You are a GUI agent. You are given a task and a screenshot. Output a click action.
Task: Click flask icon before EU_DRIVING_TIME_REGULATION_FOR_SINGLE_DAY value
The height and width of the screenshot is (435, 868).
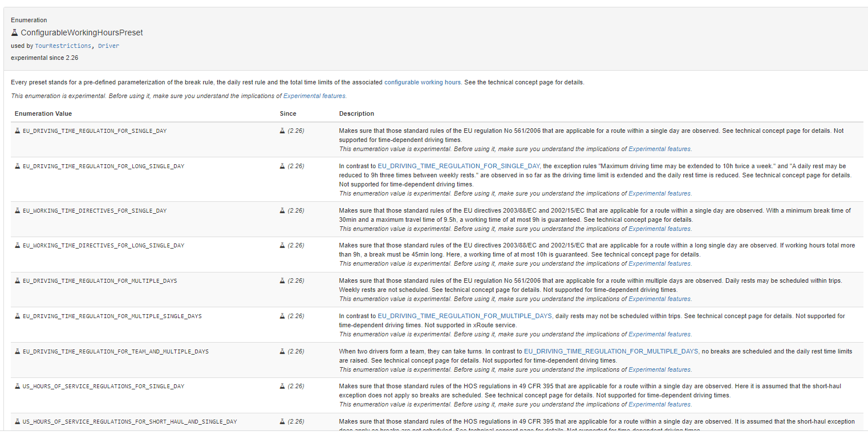18,131
